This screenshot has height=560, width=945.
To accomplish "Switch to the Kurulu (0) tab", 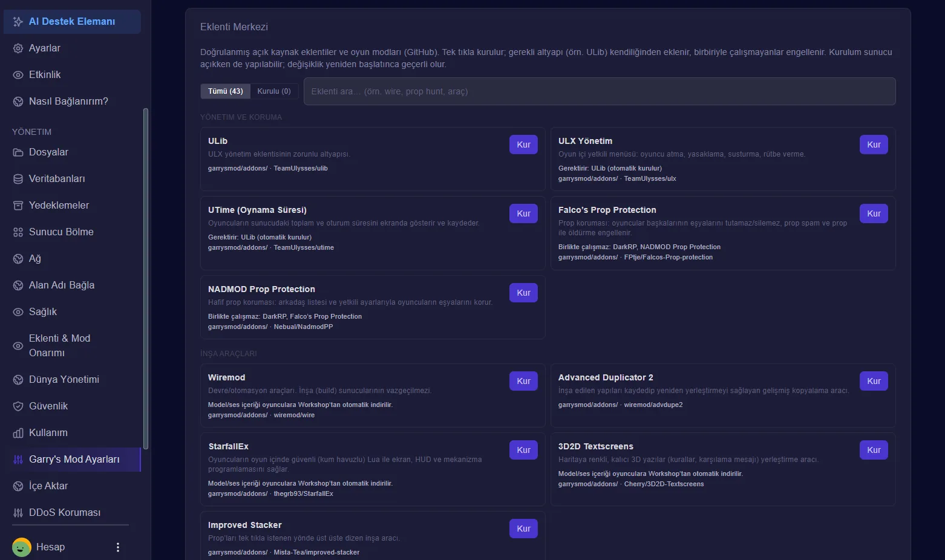I will (274, 91).
